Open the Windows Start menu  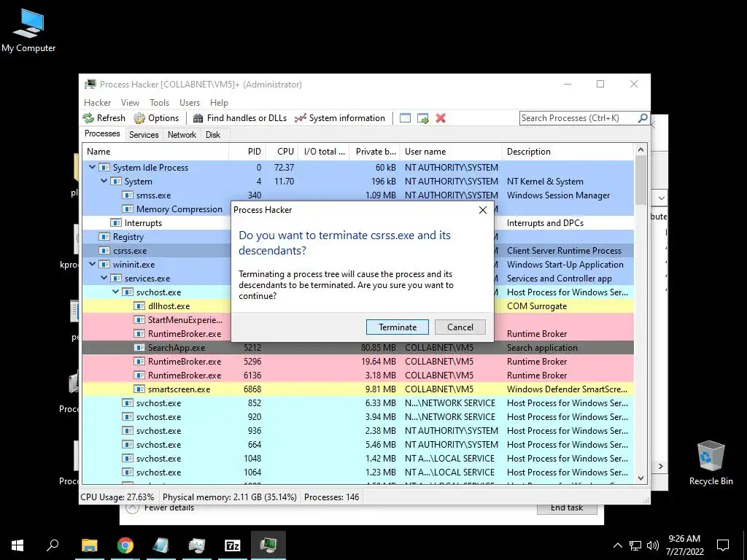click(x=18, y=545)
